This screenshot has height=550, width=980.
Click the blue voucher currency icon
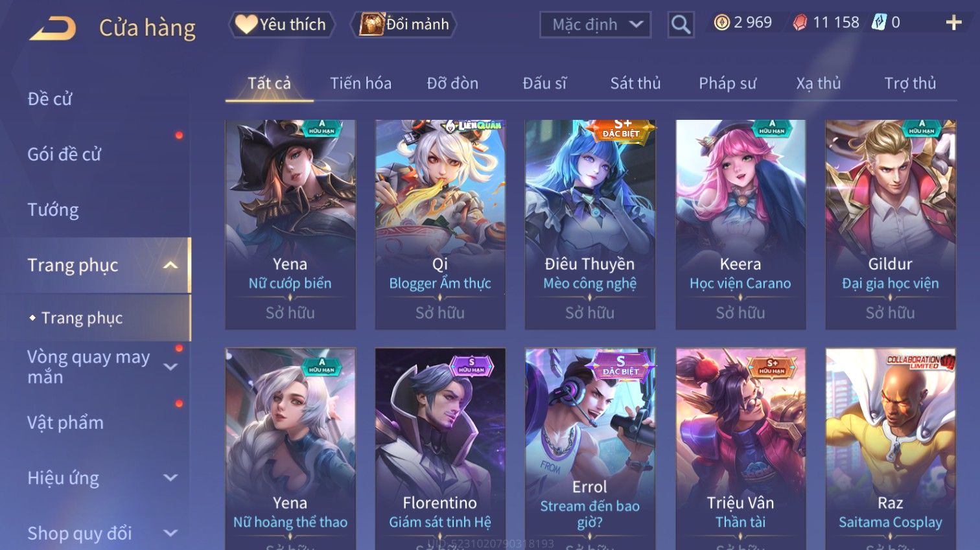click(x=878, y=23)
